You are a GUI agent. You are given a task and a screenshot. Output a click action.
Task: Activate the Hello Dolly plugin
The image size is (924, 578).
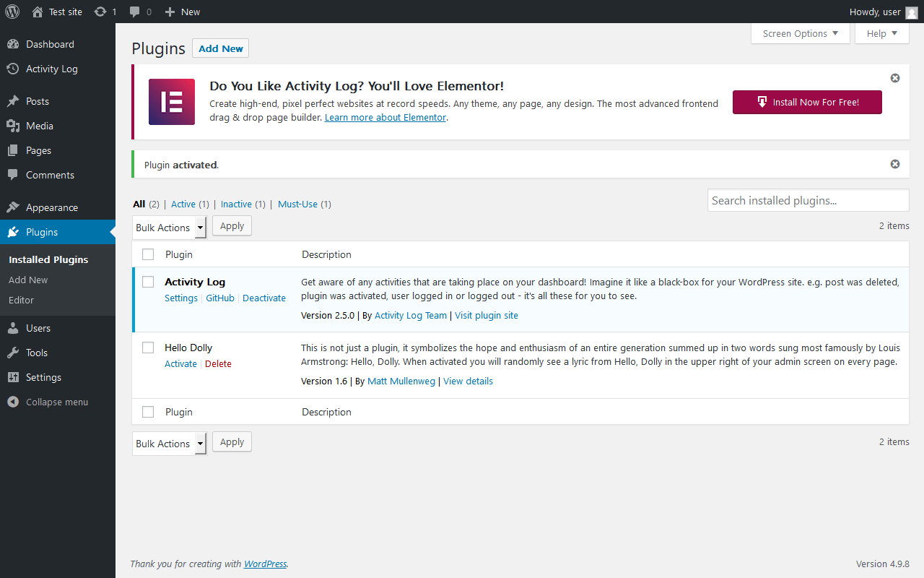(x=180, y=363)
